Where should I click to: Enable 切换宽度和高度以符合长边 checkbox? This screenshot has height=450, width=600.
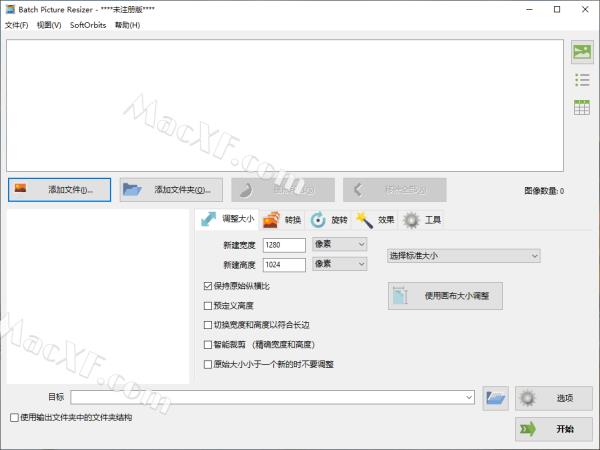208,325
